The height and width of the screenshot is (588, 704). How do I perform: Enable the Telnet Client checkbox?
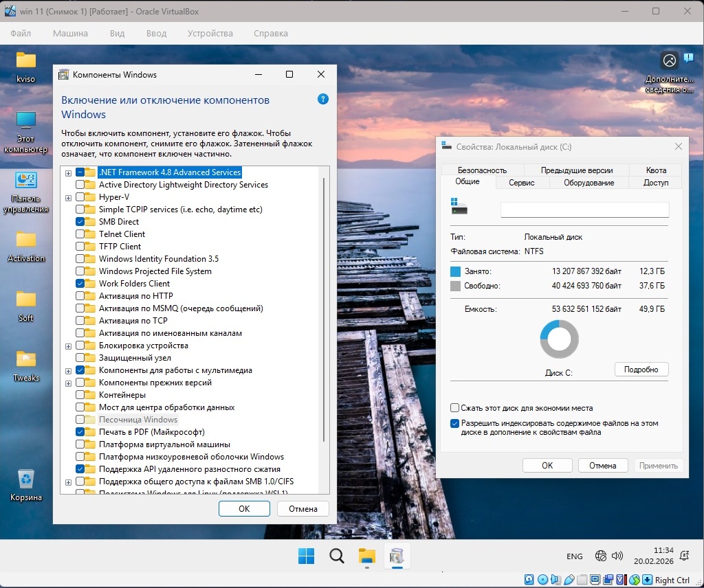coord(80,234)
